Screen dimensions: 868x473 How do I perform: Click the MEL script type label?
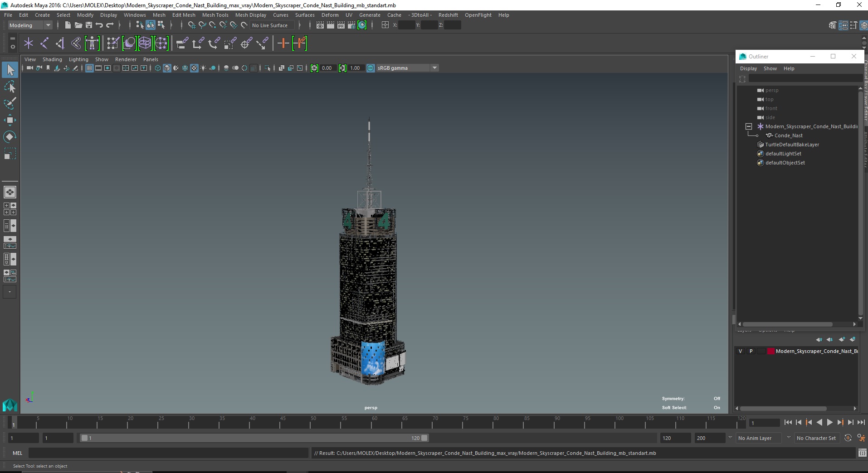[x=17, y=453]
